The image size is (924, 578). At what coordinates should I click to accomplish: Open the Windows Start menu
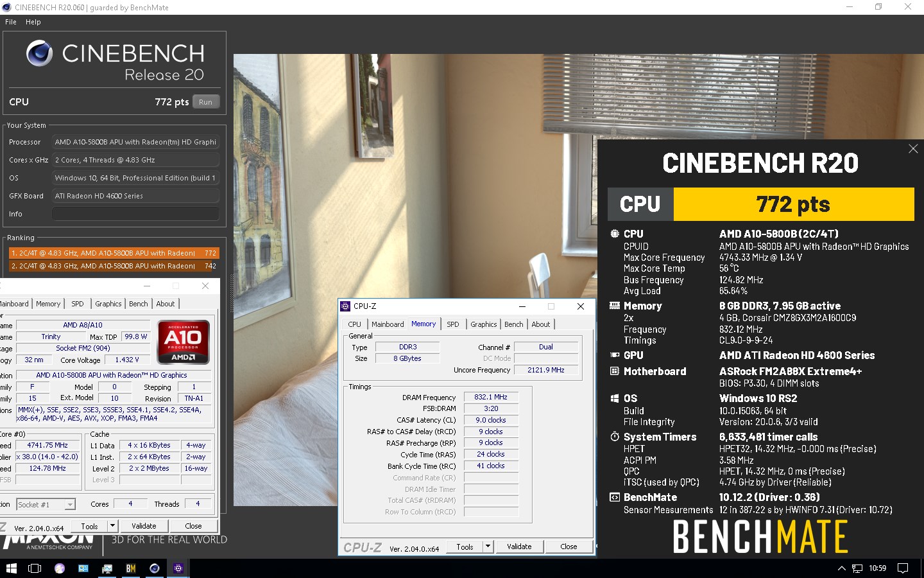tap(11, 568)
